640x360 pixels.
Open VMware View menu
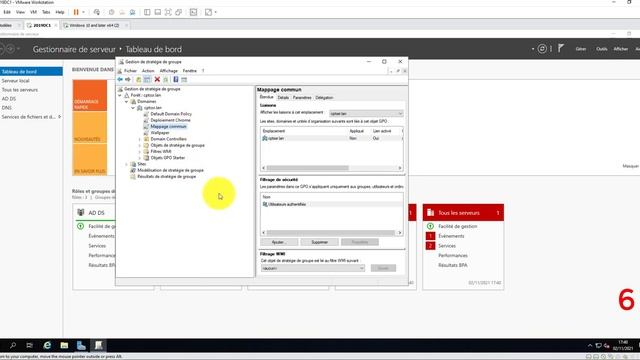(x=20, y=12)
